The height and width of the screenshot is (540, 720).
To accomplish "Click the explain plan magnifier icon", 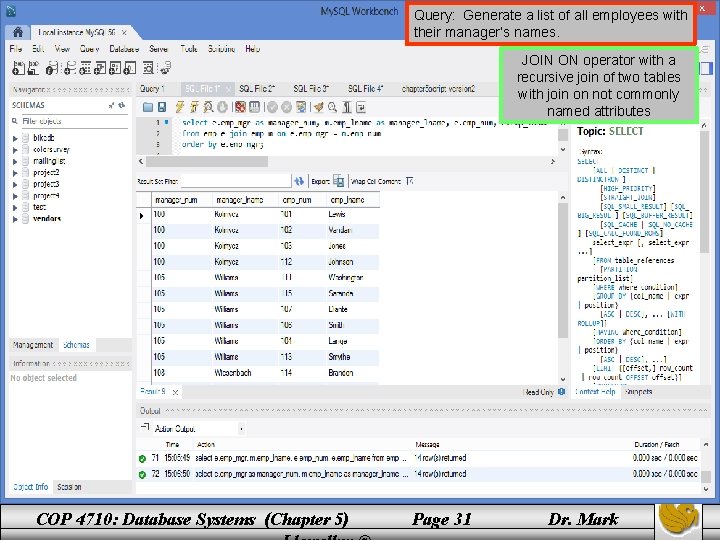I will pos(208,107).
